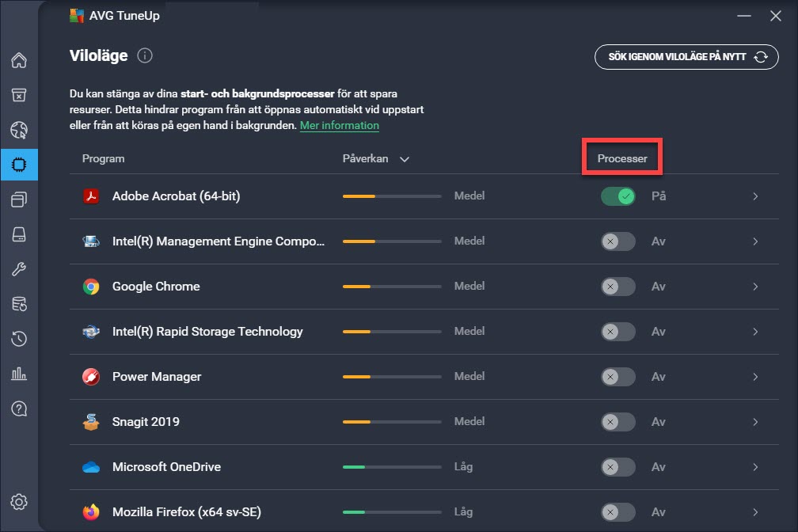This screenshot has height=532, width=798.
Task: Select the Power Manager program name
Action: coord(157,377)
